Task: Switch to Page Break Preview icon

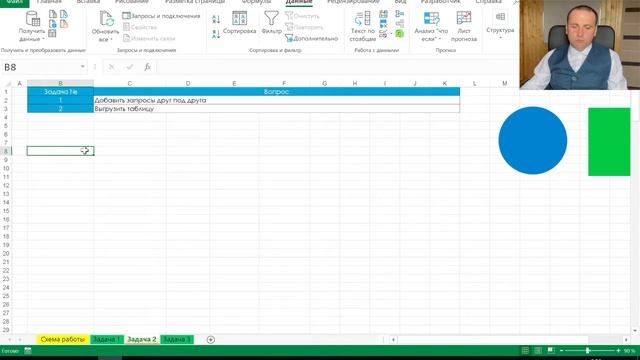Action: click(x=551, y=351)
